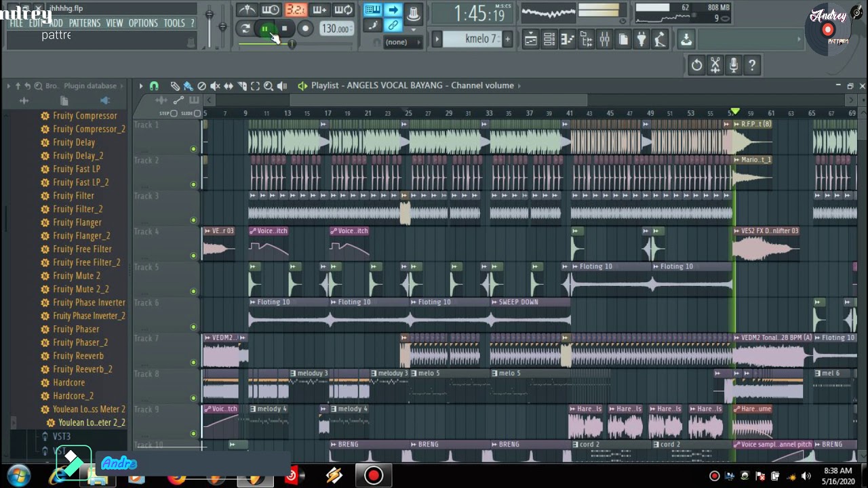Screen dimensions: 868x488
Task: Toggle typing keyboard to piano icon
Action: (x=372, y=9)
